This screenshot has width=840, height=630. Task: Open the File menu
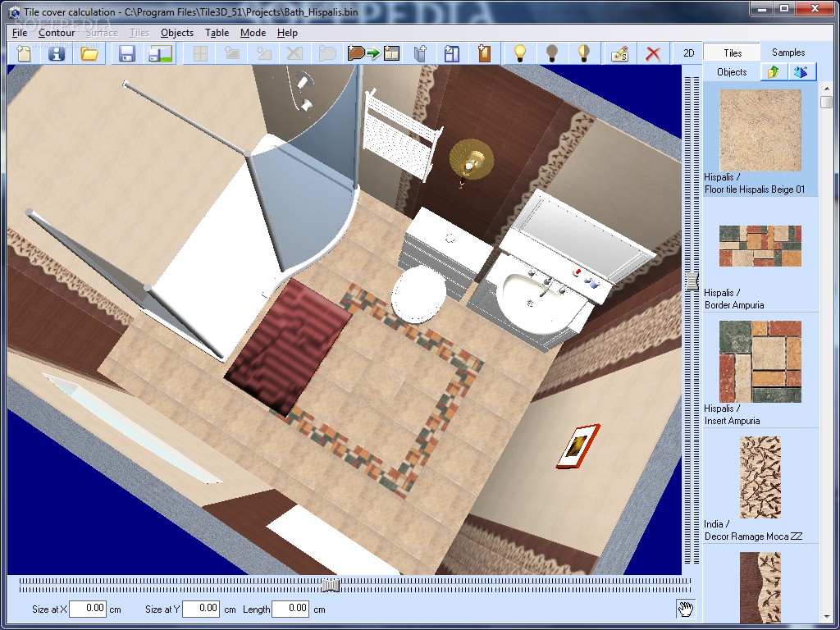[20, 33]
